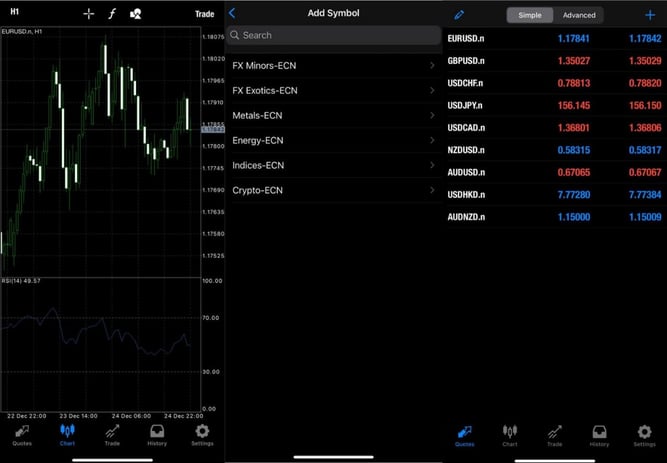The height and width of the screenshot is (463, 667).
Task: Go back from Add Symbol screen
Action: [x=232, y=13]
